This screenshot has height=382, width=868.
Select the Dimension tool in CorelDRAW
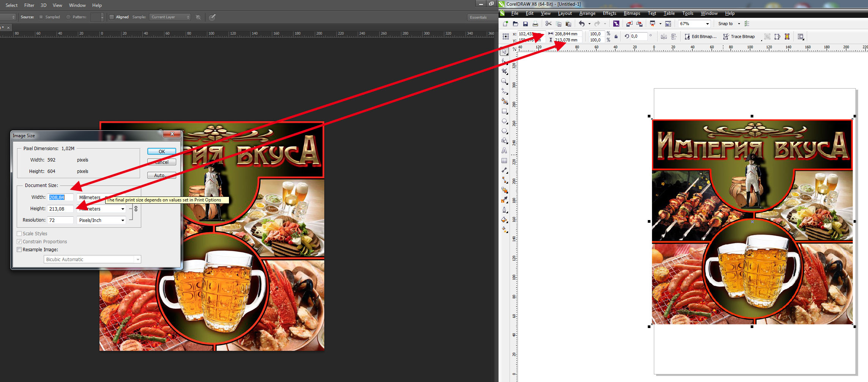click(504, 170)
